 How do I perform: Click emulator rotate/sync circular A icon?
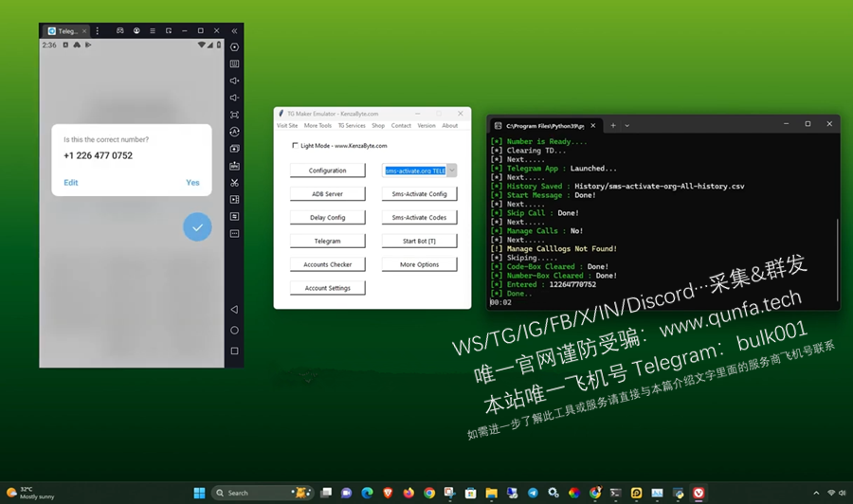point(234,132)
